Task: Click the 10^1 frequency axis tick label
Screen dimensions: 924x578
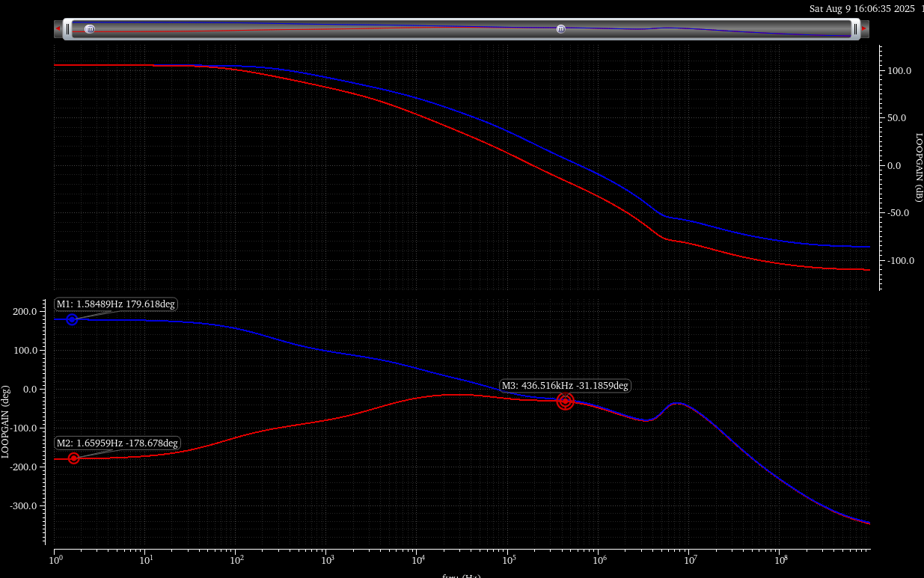Action: tap(145, 559)
